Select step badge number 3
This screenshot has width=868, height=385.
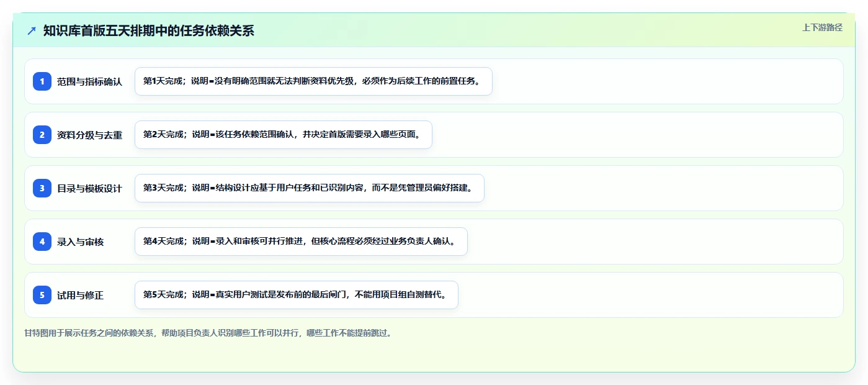click(x=42, y=188)
